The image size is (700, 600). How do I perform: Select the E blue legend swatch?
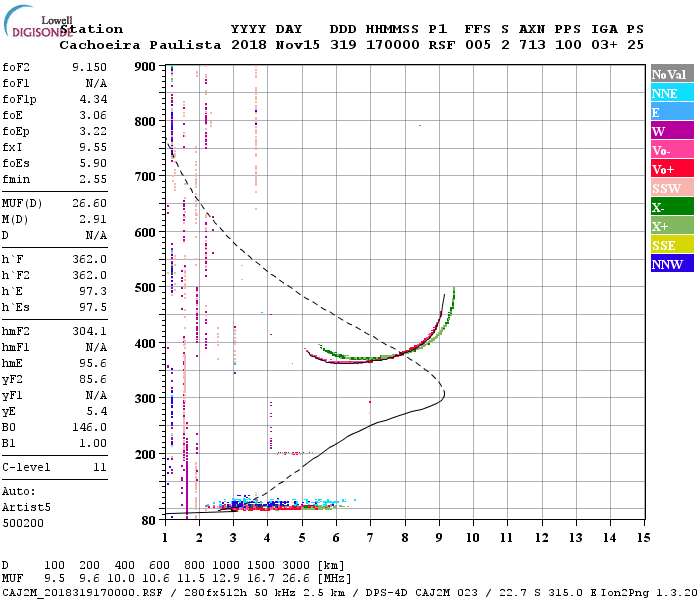click(672, 112)
